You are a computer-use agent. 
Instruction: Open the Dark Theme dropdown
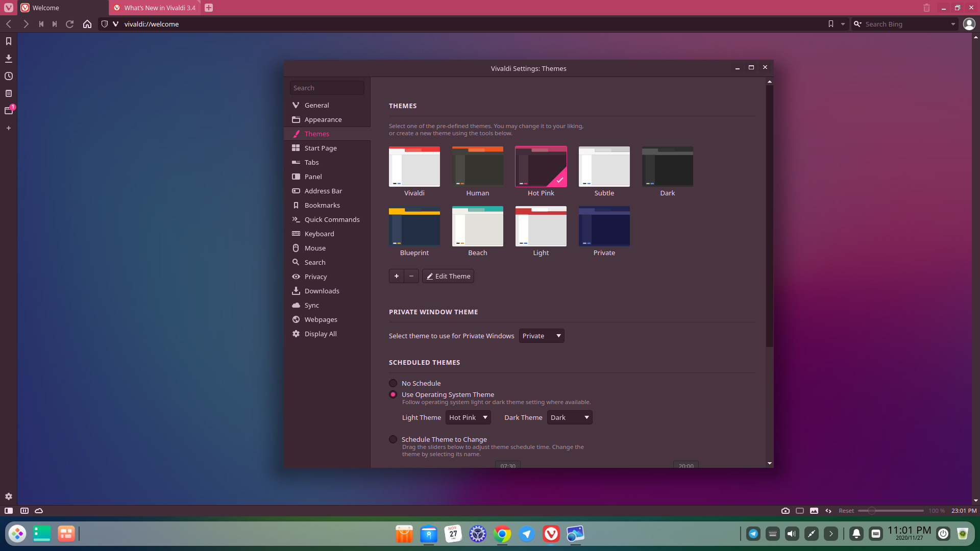(569, 417)
